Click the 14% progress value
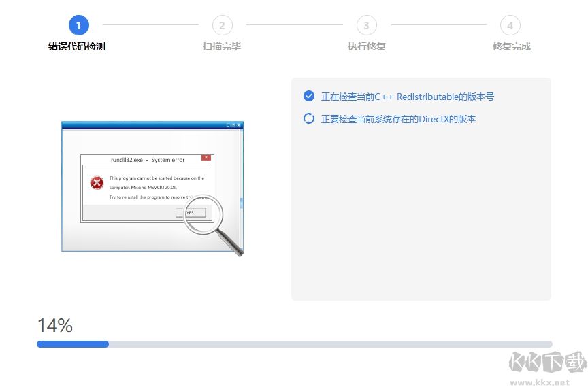Screen dimensions: 588x387 tap(55, 325)
